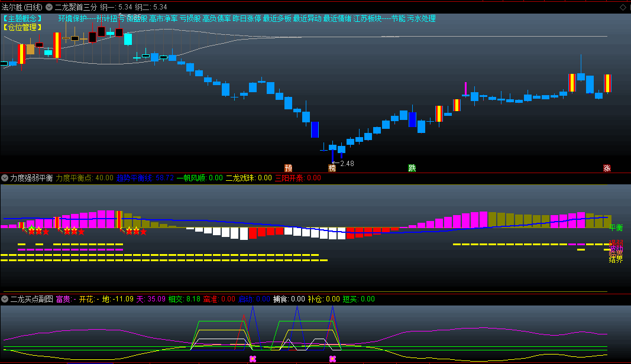This screenshot has width=631, height=364.
Task: Click the large dark blue candlestick at the bottom
Action: click(x=315, y=129)
